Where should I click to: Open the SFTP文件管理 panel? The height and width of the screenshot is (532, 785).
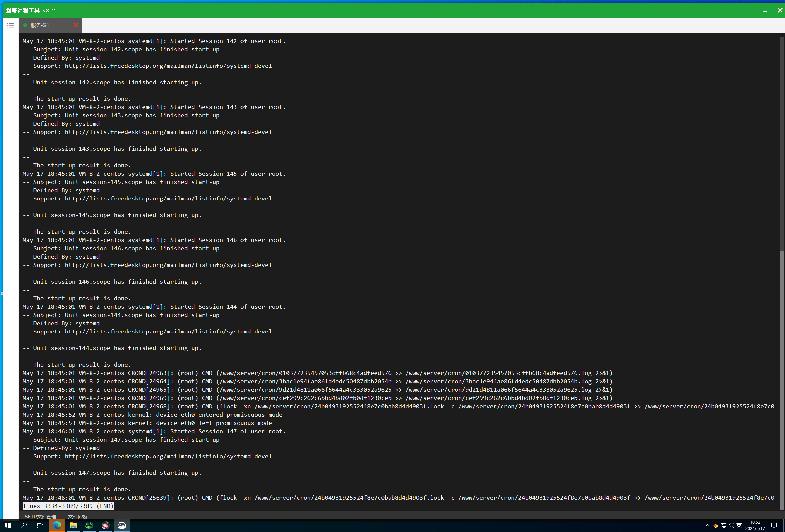tap(40, 516)
